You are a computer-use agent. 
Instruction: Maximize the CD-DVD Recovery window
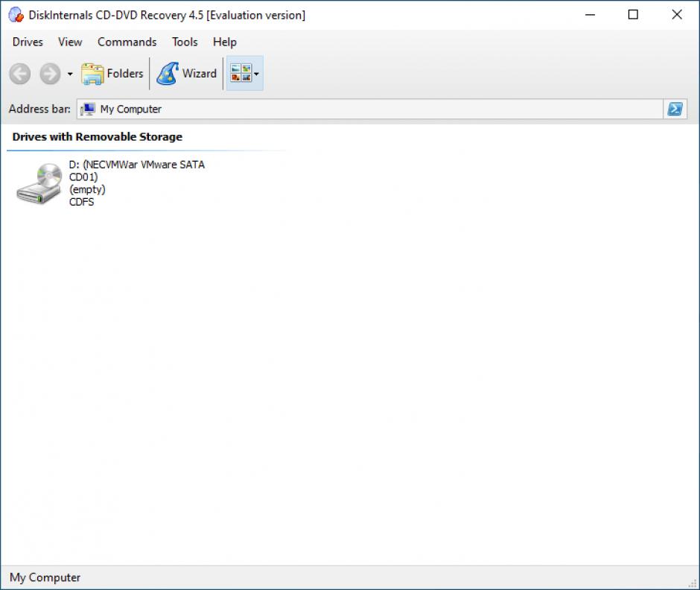click(x=633, y=15)
